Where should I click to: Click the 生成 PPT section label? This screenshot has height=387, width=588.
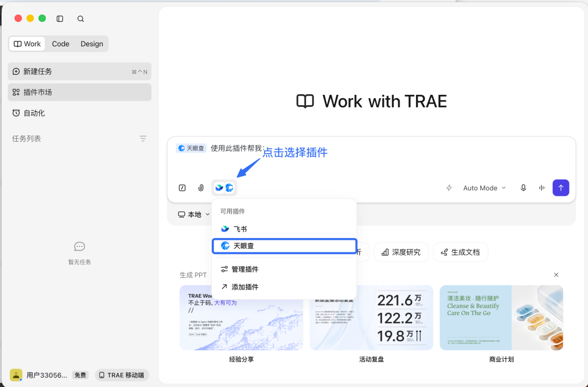tap(193, 275)
